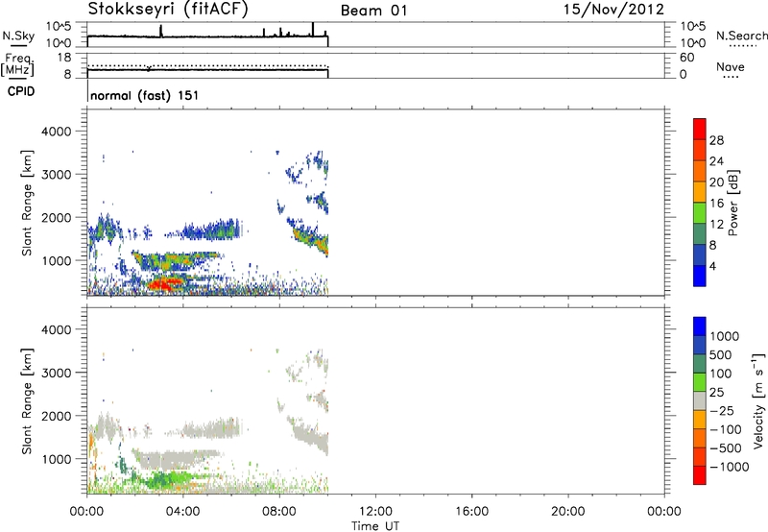
Task: Click the 'Stokkseyri (fitACF)' title
Action: tap(168, 9)
